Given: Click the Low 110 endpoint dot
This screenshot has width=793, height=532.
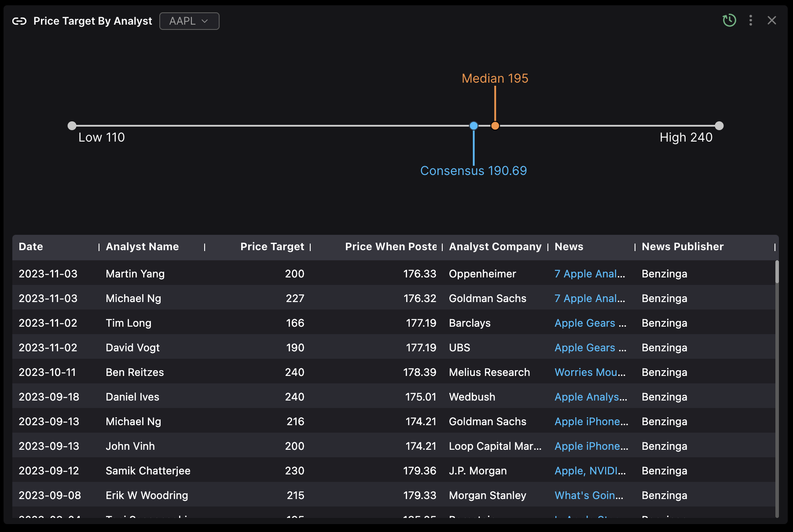Looking at the screenshot, I should click(72, 126).
